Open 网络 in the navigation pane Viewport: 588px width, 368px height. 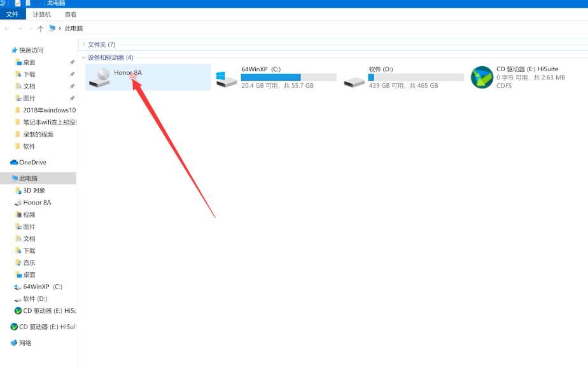click(21, 343)
